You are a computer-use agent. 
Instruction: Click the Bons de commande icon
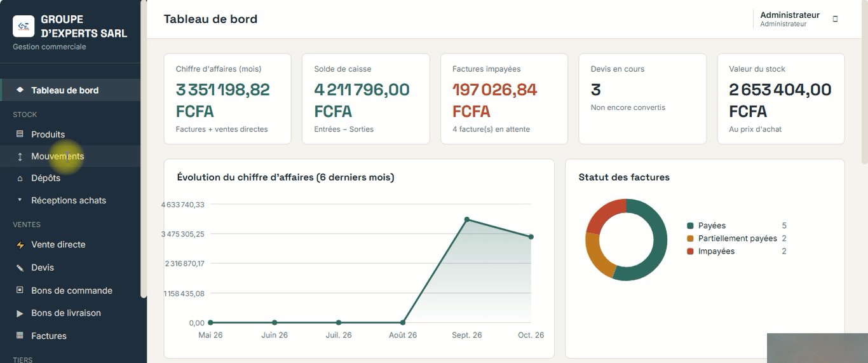point(20,291)
